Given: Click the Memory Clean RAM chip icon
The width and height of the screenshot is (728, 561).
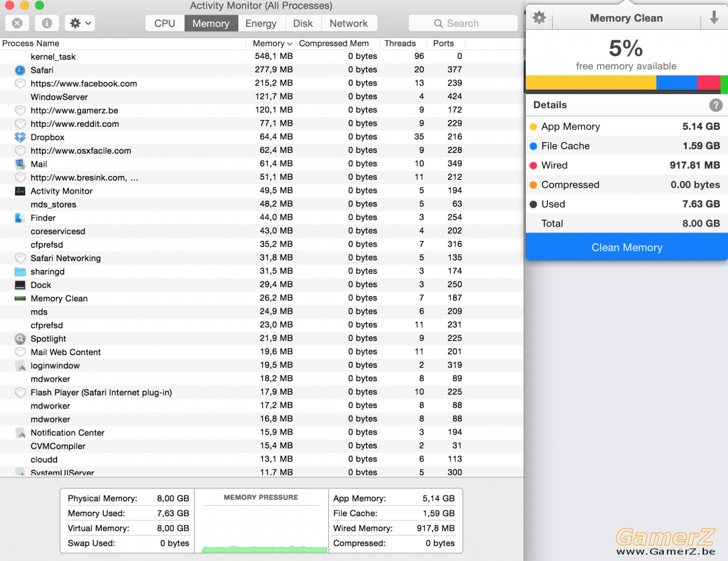Looking at the screenshot, I should click(20, 298).
